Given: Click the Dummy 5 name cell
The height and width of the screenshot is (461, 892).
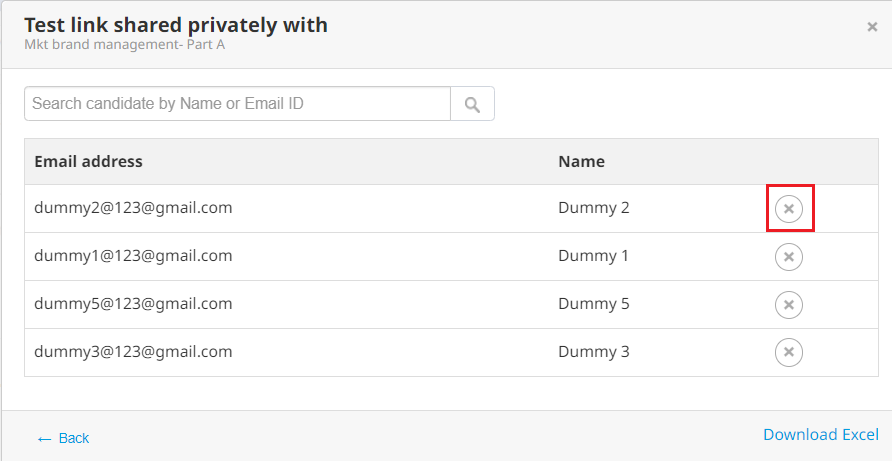Looking at the screenshot, I should (594, 303).
